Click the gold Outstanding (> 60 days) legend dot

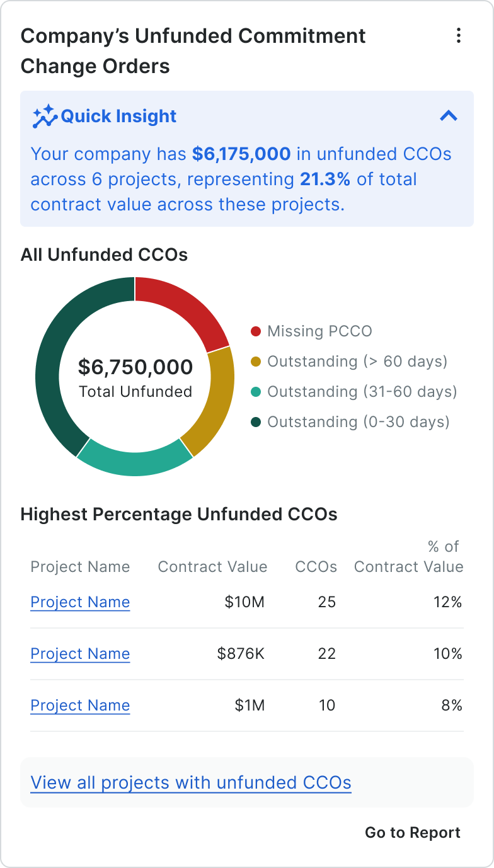click(x=256, y=362)
